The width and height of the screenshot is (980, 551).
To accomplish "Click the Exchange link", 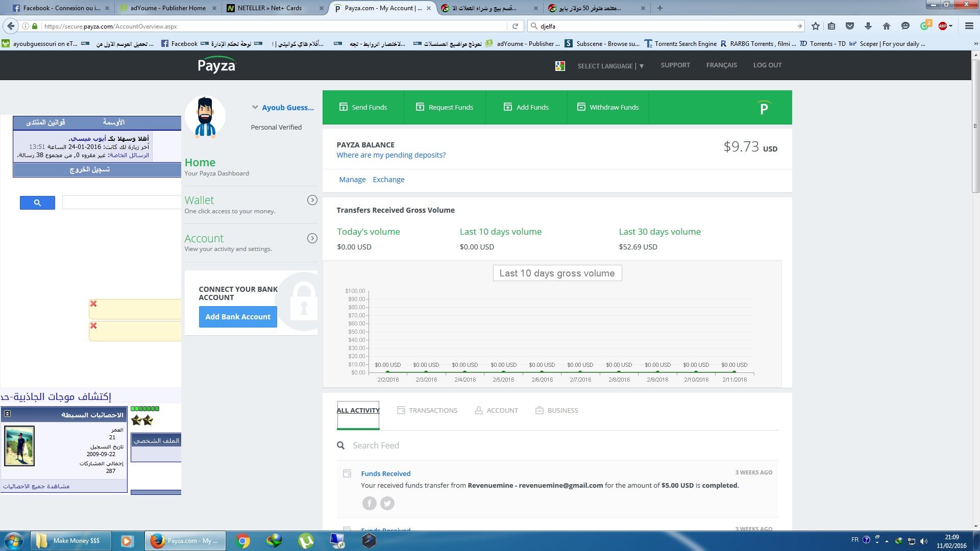I will pyautogui.click(x=388, y=180).
